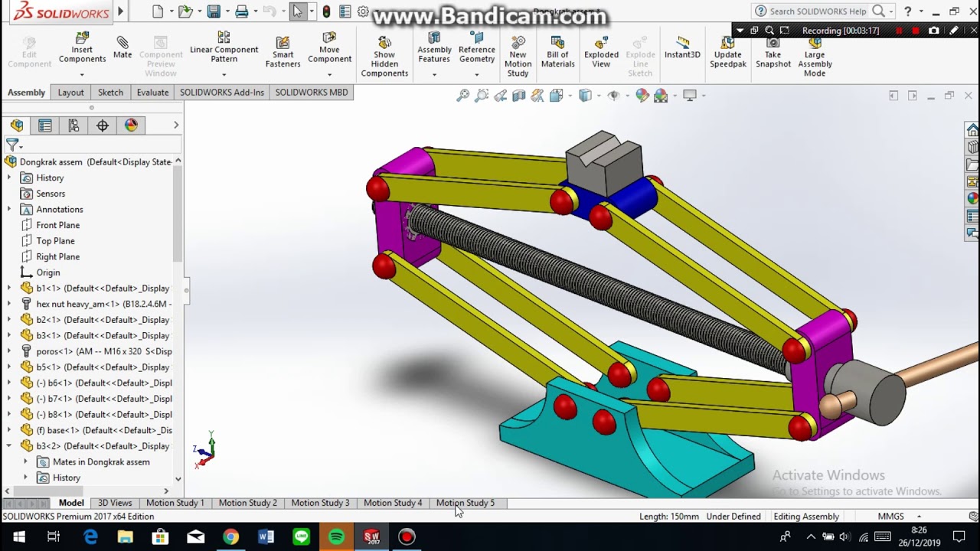Click Linear Component Pattern
Screen dimensions: 980x551
(224, 47)
